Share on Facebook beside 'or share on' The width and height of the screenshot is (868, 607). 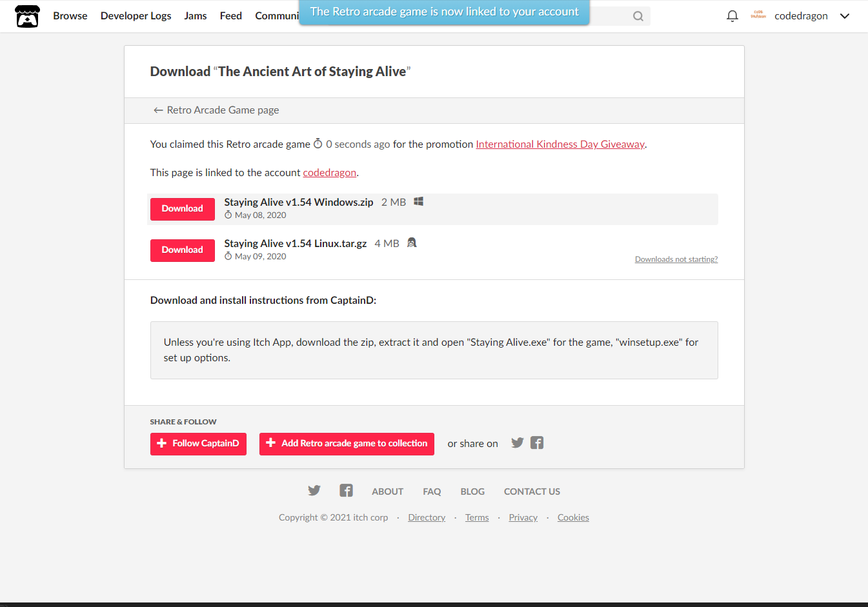click(537, 443)
